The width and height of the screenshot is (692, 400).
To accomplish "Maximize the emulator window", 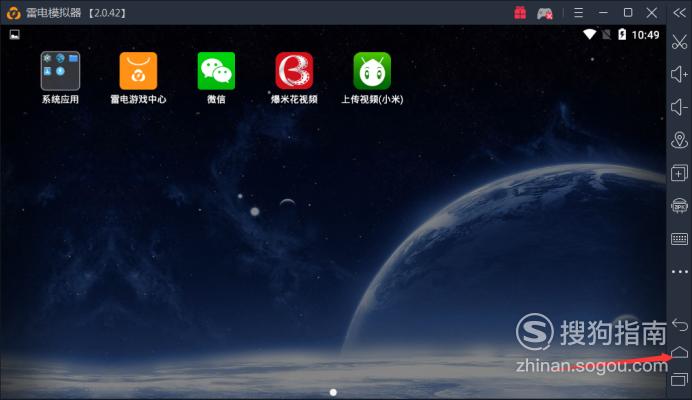I will tap(628, 12).
